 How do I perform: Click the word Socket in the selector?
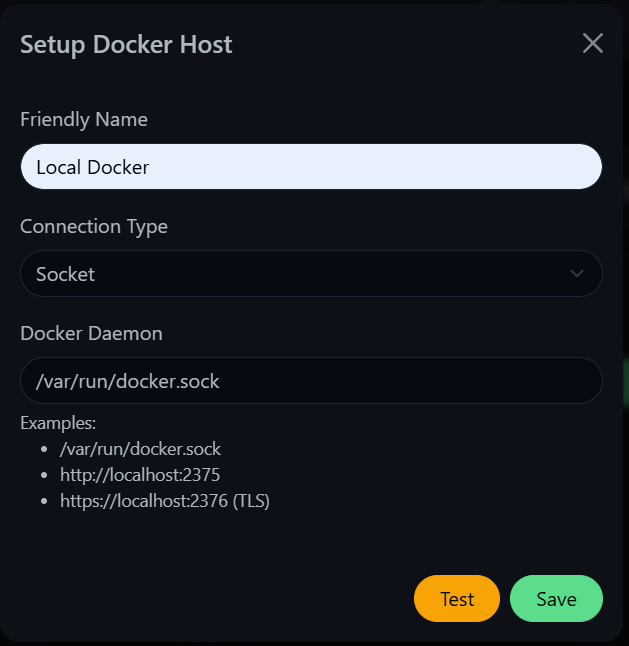coord(65,274)
